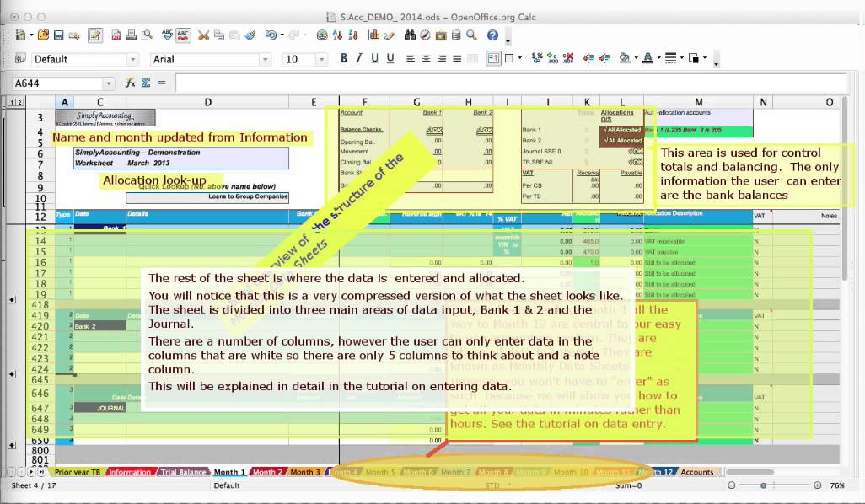Image resolution: width=865 pixels, height=504 pixels.
Task: Open Find & Replace binoculars icon
Action: pos(410,36)
